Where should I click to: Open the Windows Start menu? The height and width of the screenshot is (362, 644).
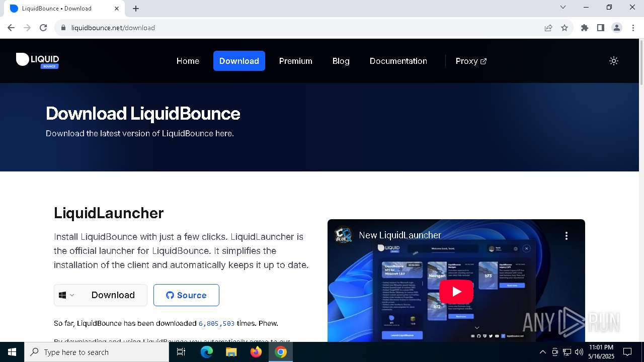12,352
